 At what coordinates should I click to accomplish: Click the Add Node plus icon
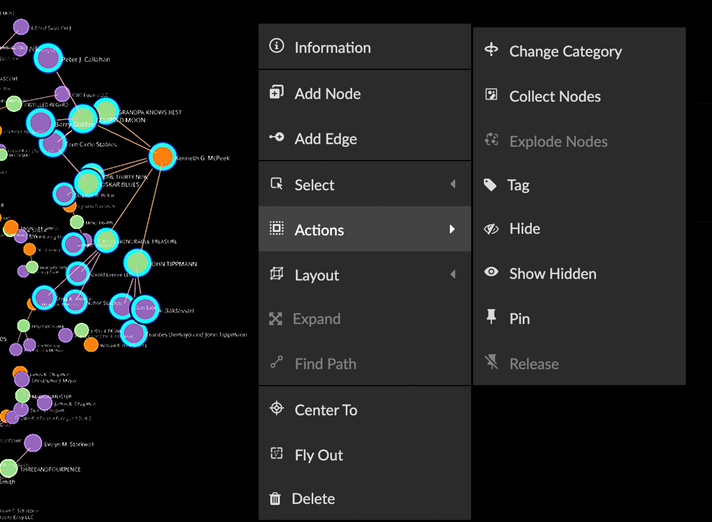coord(277,93)
